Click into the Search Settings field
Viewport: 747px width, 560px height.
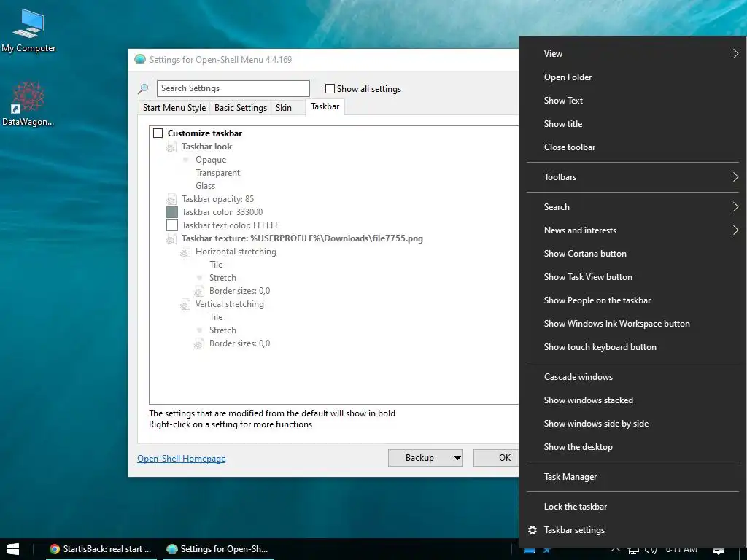pos(233,88)
